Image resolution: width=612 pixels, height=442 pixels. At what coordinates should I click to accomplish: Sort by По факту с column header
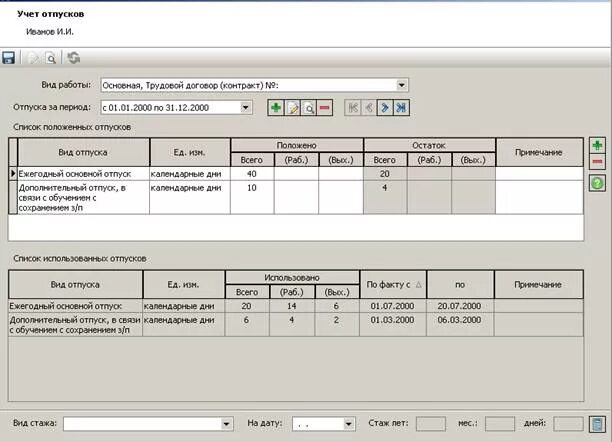[393, 285]
